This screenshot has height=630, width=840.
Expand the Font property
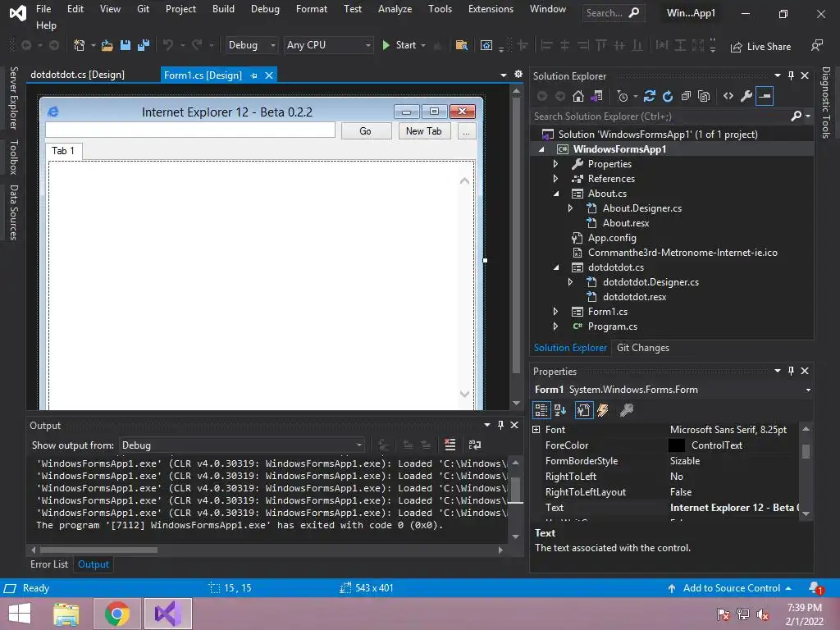[x=536, y=430]
